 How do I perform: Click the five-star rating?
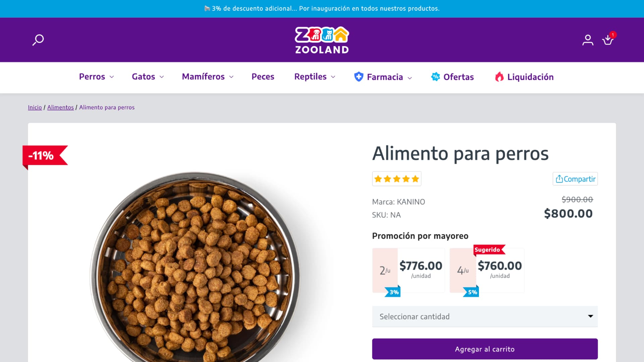[396, 179]
